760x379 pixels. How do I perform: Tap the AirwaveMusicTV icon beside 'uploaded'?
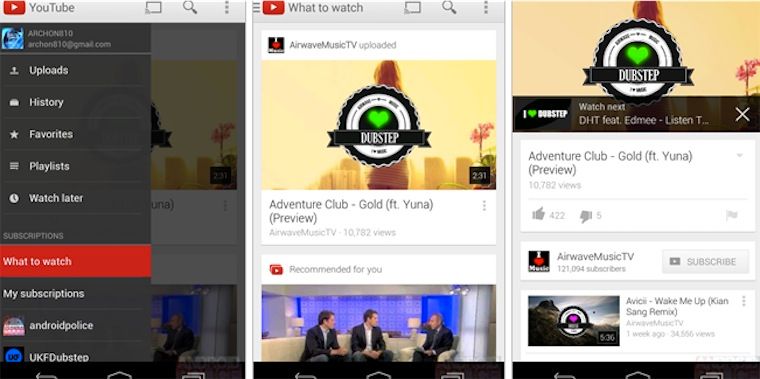point(276,45)
